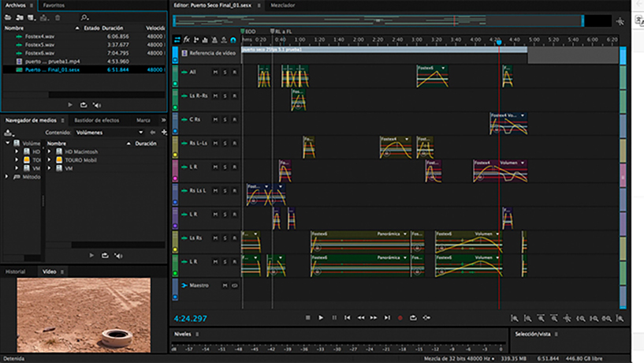Expand the Volúme tree node
Viewport: 644px width, 363px height.
point(7,143)
